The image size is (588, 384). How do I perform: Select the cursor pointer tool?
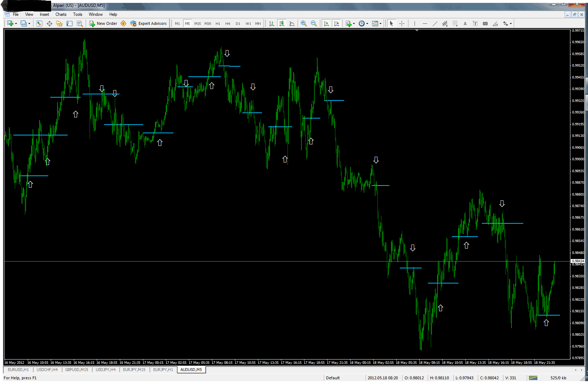[392, 23]
